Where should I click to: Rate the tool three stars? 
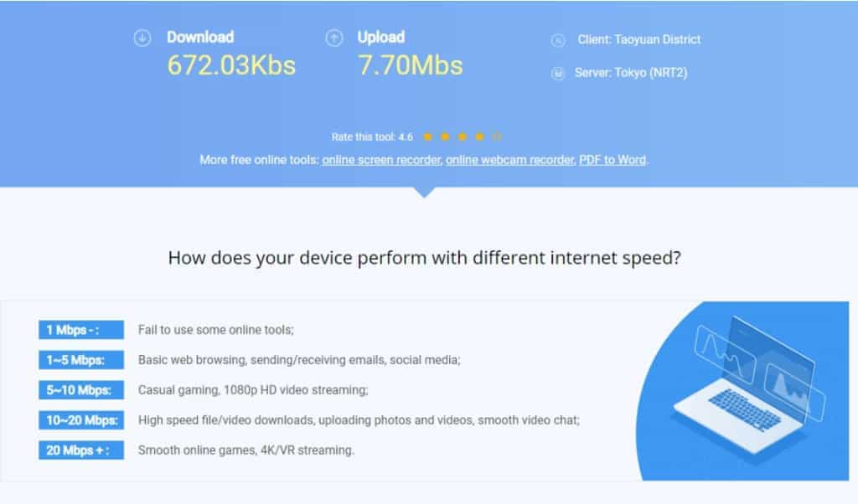[x=462, y=136]
